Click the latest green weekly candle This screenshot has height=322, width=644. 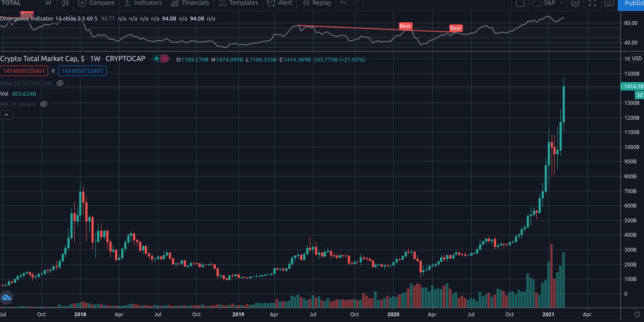pos(564,104)
